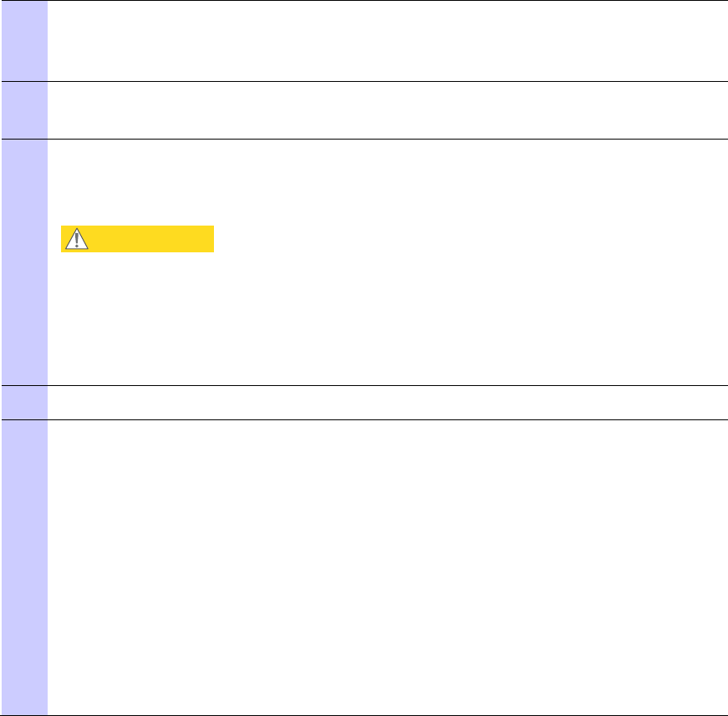
Task: Click the second white content cell
Action: pos(388,110)
